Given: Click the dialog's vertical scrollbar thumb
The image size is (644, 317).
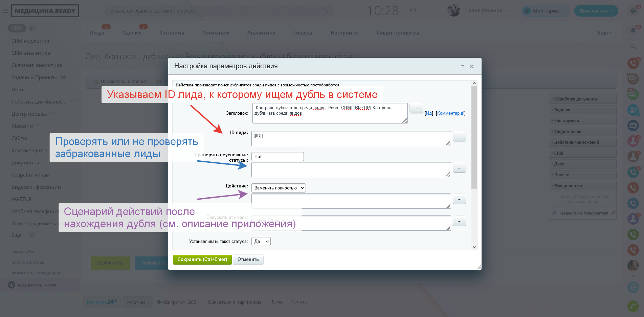Looking at the screenshot, I should click(474, 138).
